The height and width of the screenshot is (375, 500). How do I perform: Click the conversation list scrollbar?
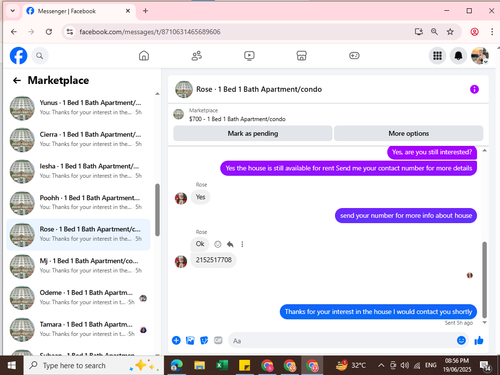157,210
